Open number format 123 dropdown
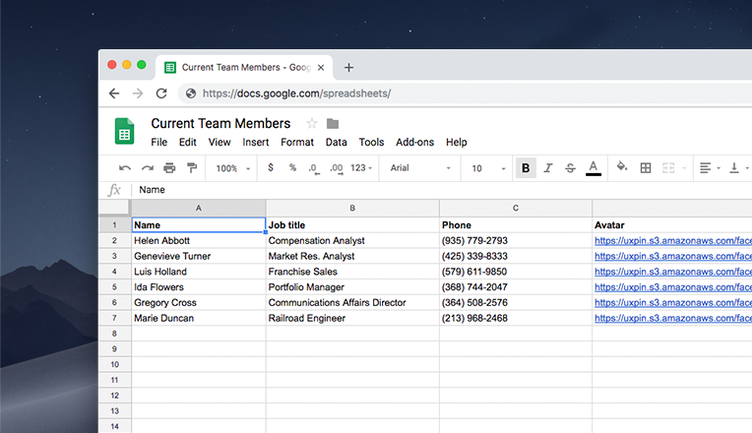This screenshot has height=433, width=752. pyautogui.click(x=361, y=168)
